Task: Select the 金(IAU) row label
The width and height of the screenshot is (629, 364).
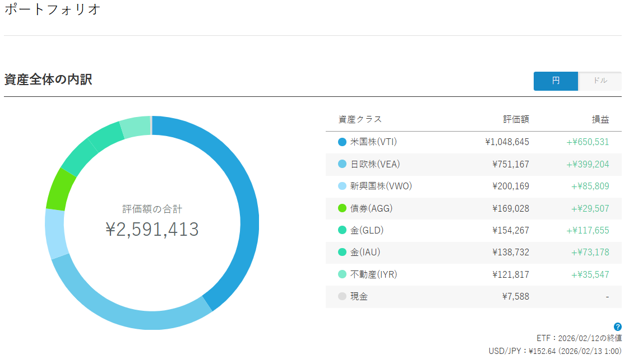Action: click(365, 252)
